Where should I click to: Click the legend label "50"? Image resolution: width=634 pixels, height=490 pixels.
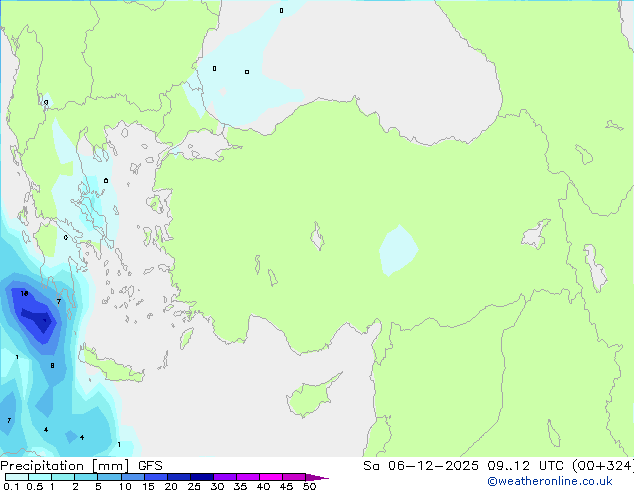[x=309, y=486]
